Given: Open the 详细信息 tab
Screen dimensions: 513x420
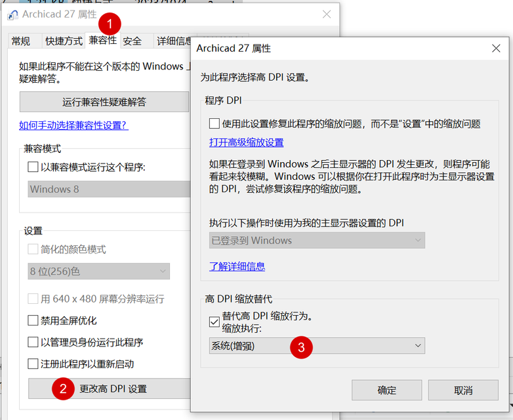Looking at the screenshot, I should coord(174,41).
